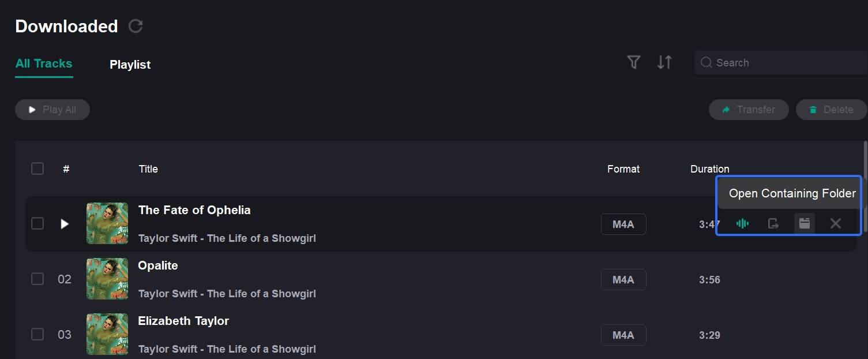Switch to the Playlist tab
Image resolution: width=868 pixels, height=359 pixels.
[x=130, y=64]
